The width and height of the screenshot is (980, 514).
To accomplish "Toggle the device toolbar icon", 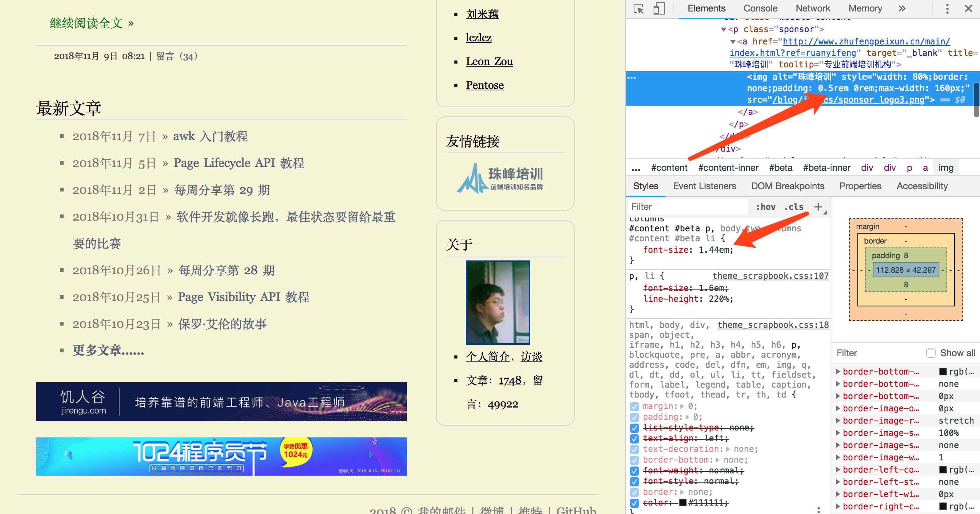I will (659, 8).
